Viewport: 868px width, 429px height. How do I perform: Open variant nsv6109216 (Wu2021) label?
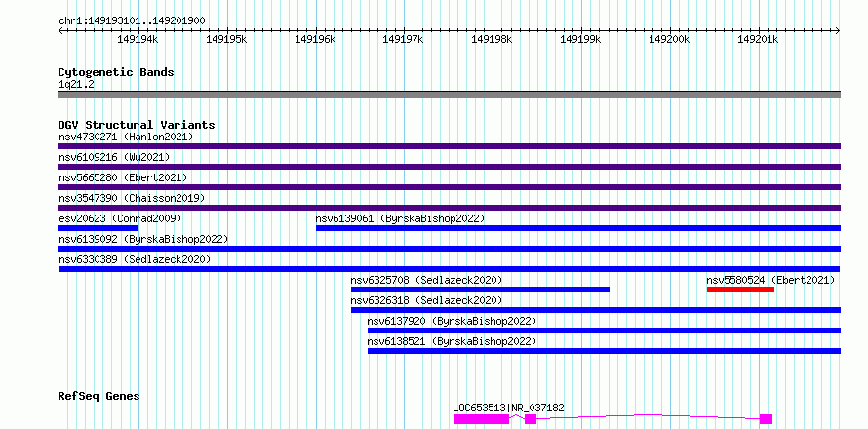tap(114, 157)
